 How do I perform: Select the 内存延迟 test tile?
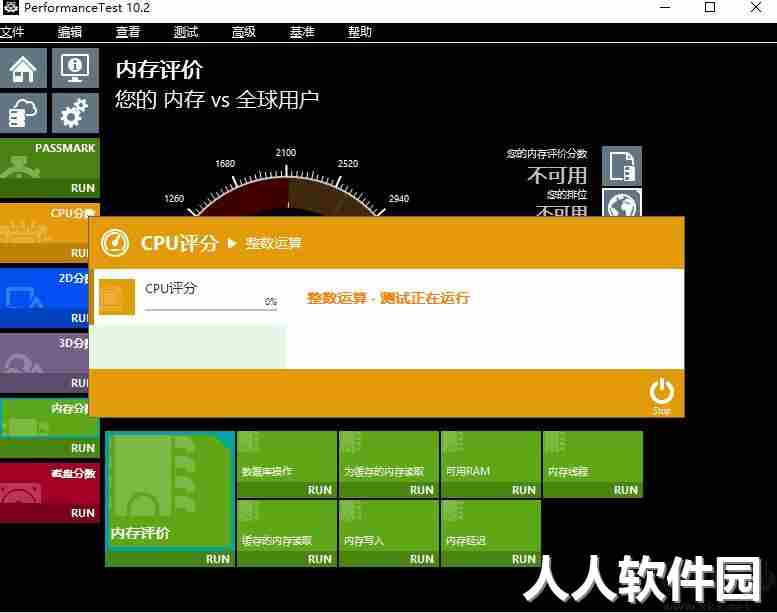(x=491, y=526)
